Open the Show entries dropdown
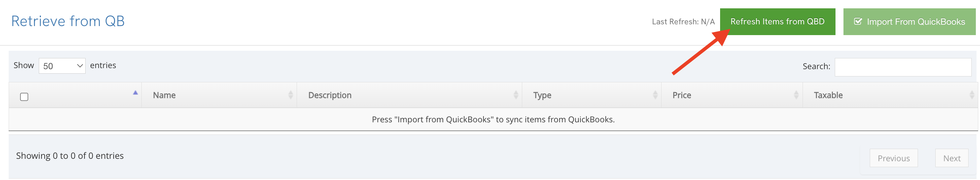This screenshot has width=980, height=180. tap(62, 66)
